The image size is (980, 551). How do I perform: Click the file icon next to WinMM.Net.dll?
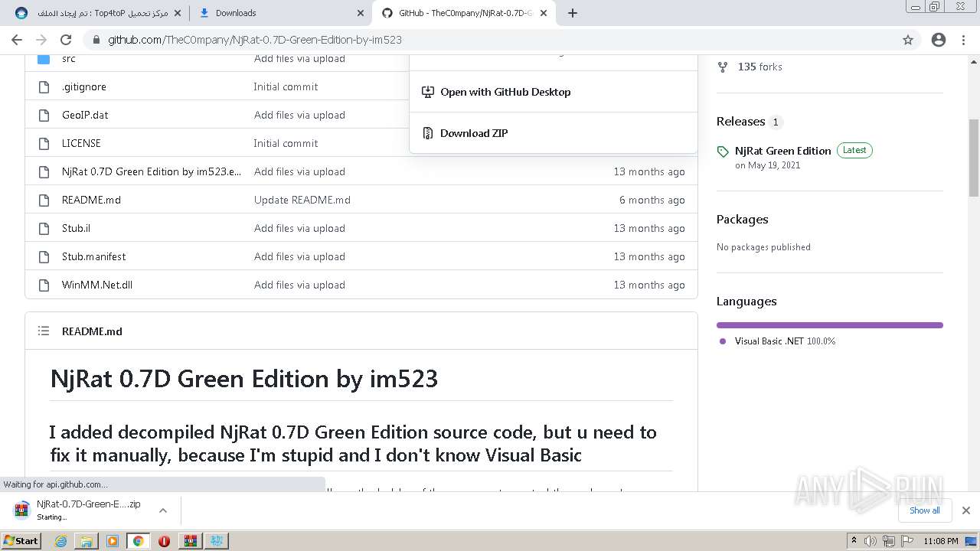coord(44,285)
